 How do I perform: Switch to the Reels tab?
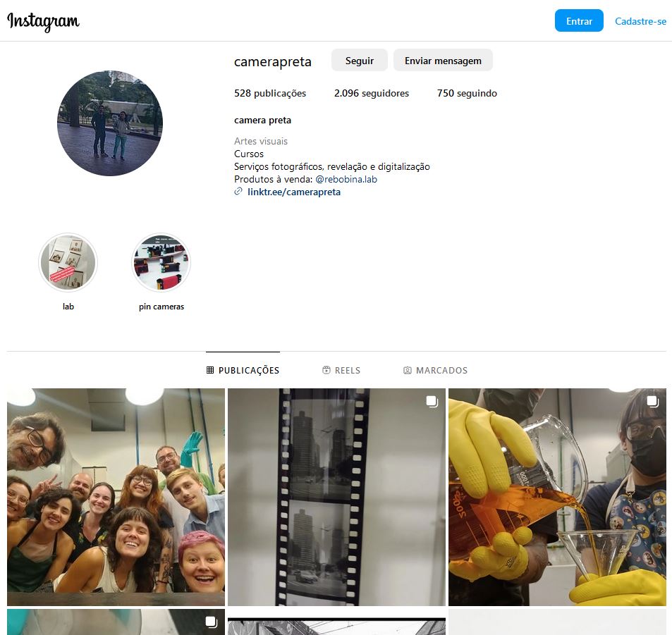(341, 371)
